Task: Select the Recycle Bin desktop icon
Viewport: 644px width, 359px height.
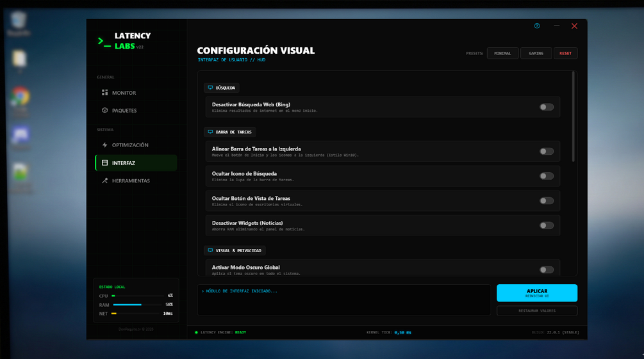Action: [19, 24]
